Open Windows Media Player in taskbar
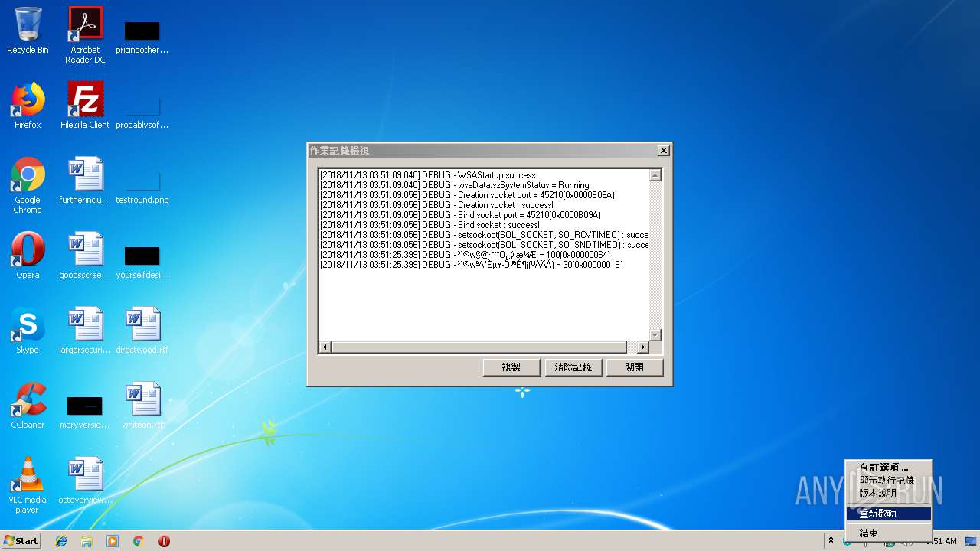This screenshot has height=551, width=980. (x=113, y=541)
